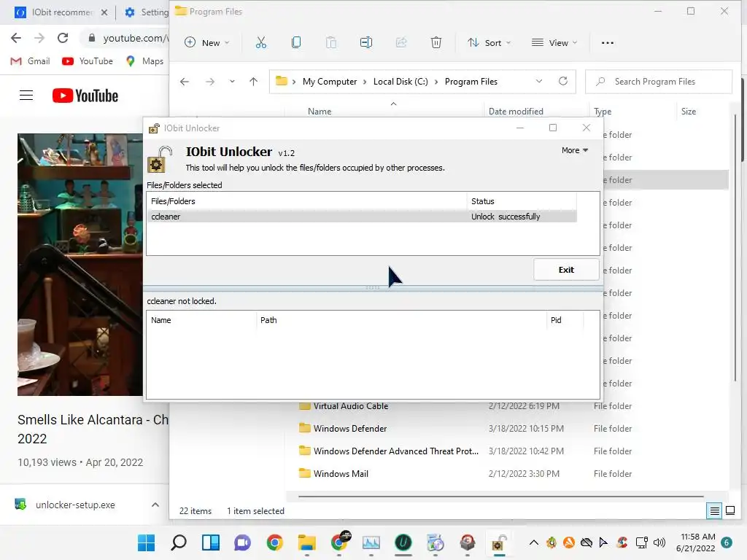
Task: Click the Copy icon in File Explorer toolbar
Action: (x=296, y=43)
